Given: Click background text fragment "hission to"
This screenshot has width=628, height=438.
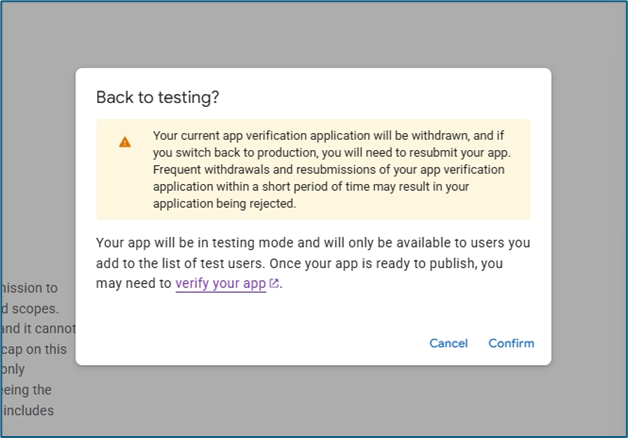Looking at the screenshot, I should coord(29,288).
